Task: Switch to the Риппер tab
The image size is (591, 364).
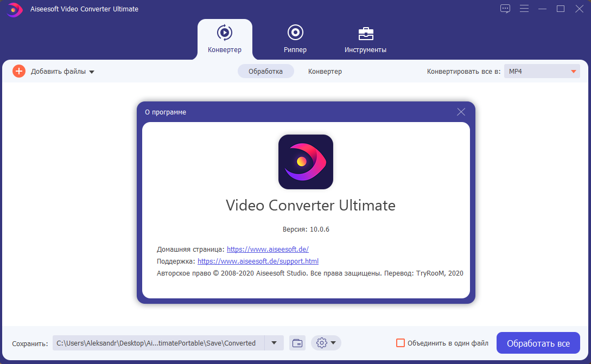Action: (x=295, y=39)
